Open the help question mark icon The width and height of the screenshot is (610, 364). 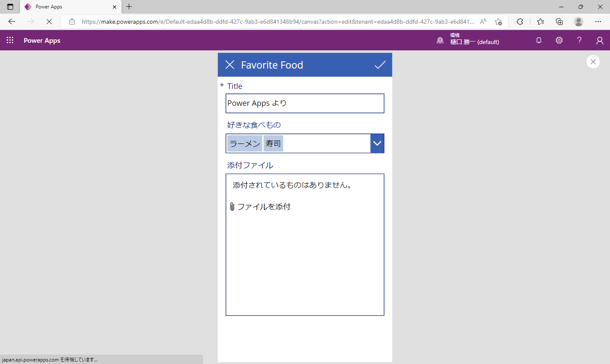(579, 40)
